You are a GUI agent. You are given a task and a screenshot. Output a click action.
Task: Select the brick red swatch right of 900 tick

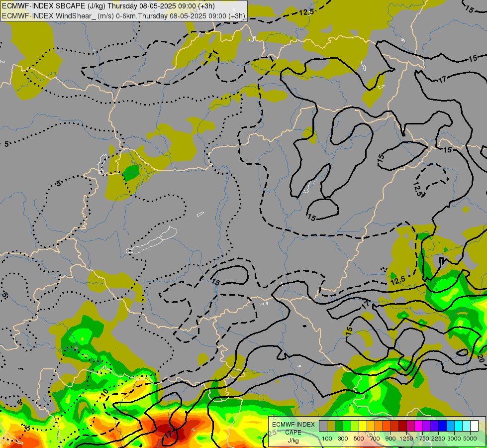[395, 426]
